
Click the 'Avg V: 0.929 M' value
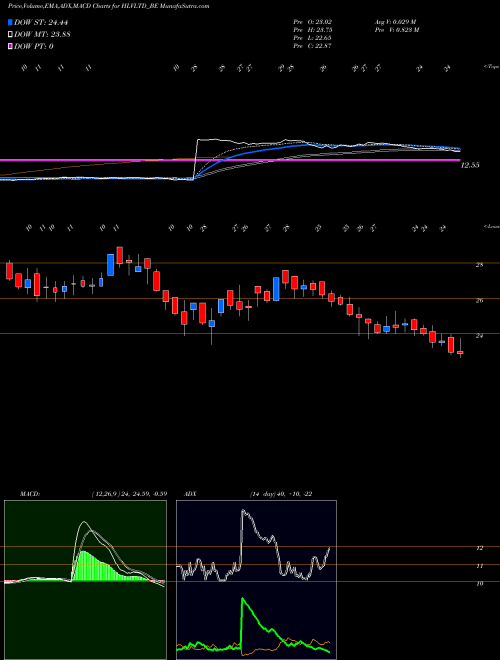395,22
